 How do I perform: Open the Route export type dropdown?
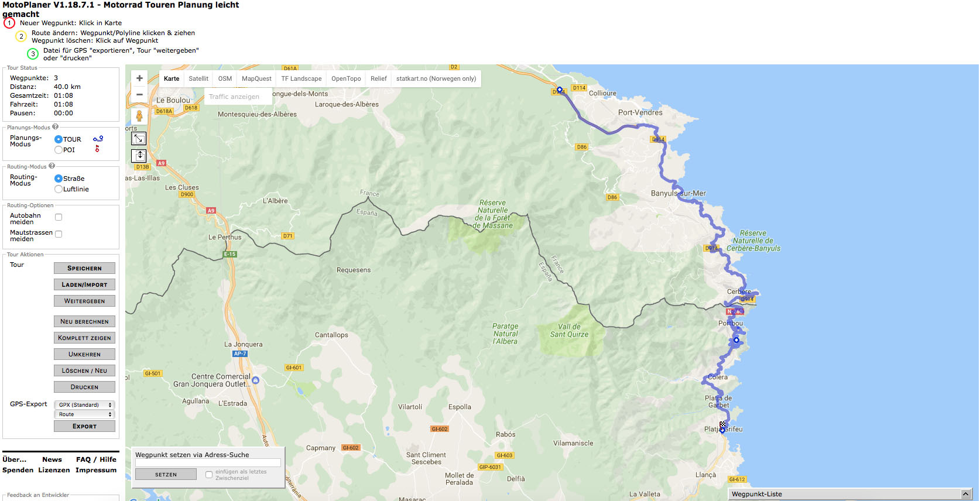(84, 414)
